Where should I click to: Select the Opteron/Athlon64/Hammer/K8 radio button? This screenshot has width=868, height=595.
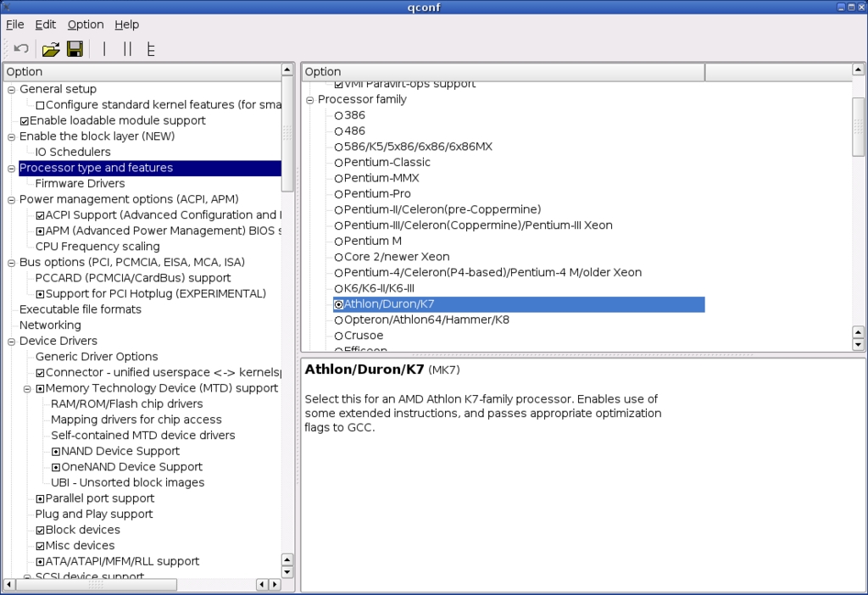click(338, 320)
